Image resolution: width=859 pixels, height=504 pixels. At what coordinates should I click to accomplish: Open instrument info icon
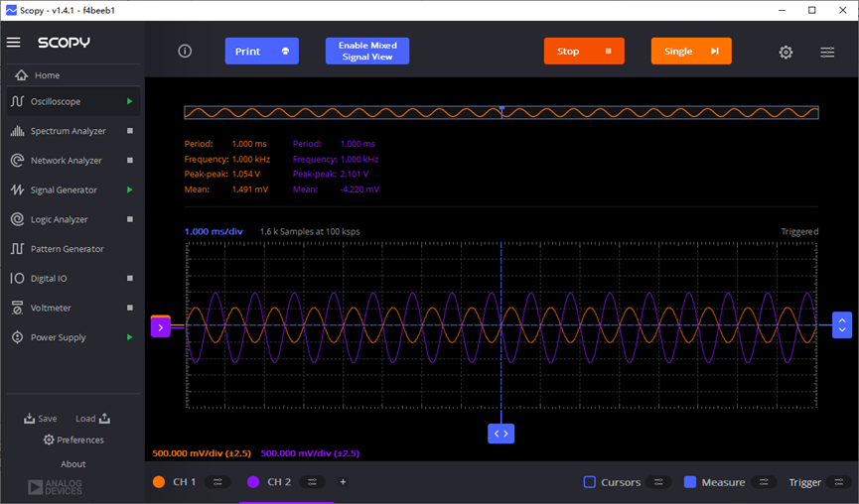[185, 51]
